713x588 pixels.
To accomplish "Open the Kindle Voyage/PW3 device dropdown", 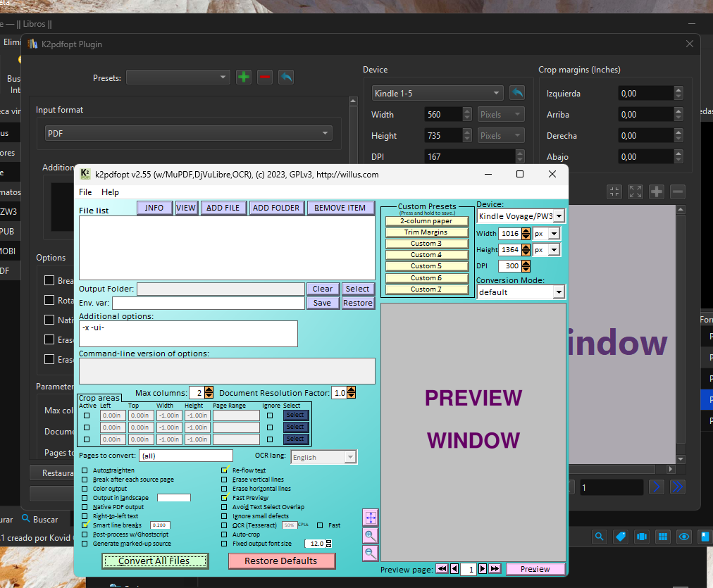I will pyautogui.click(x=559, y=216).
